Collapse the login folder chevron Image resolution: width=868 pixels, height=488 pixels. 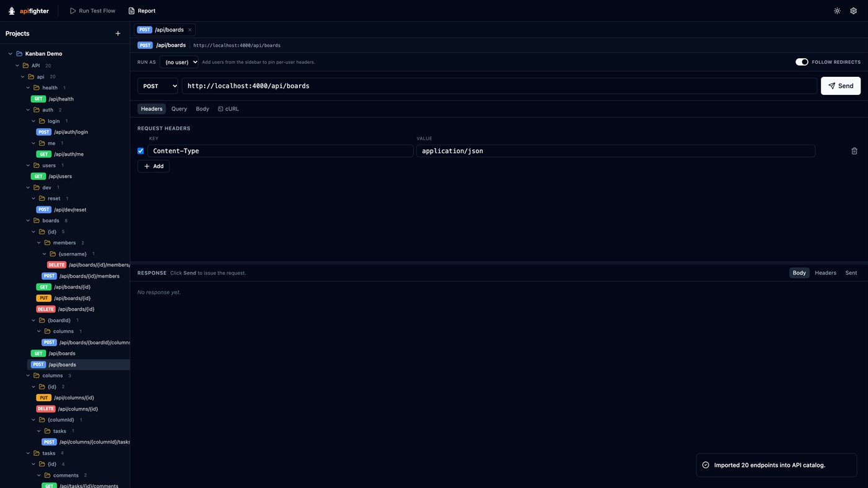point(34,122)
